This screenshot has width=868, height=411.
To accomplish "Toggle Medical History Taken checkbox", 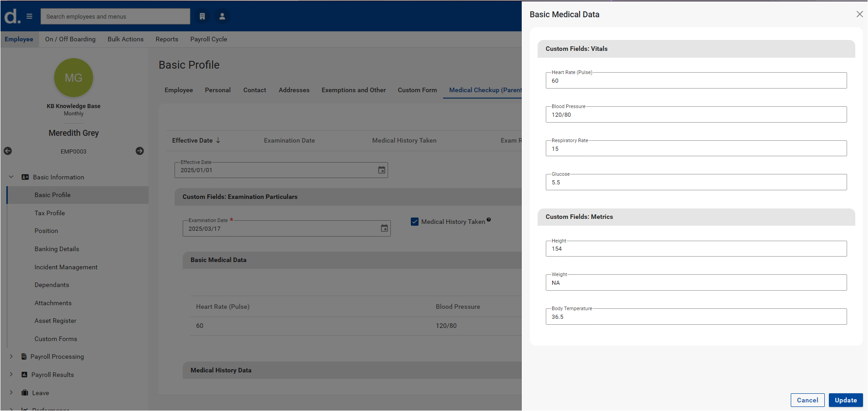I will pos(414,222).
